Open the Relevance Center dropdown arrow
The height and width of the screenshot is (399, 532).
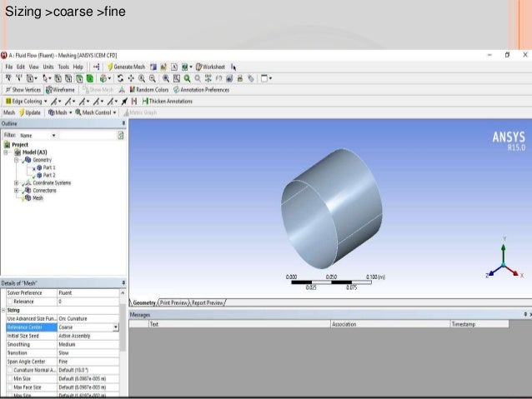[x=116, y=327]
